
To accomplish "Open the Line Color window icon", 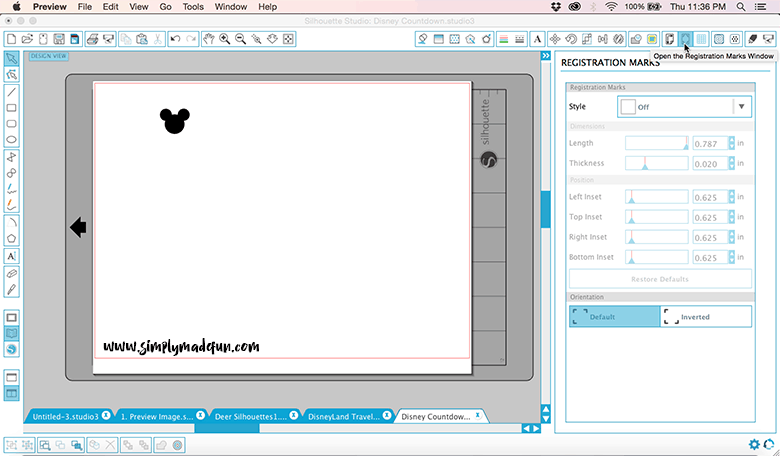I will pos(503,39).
